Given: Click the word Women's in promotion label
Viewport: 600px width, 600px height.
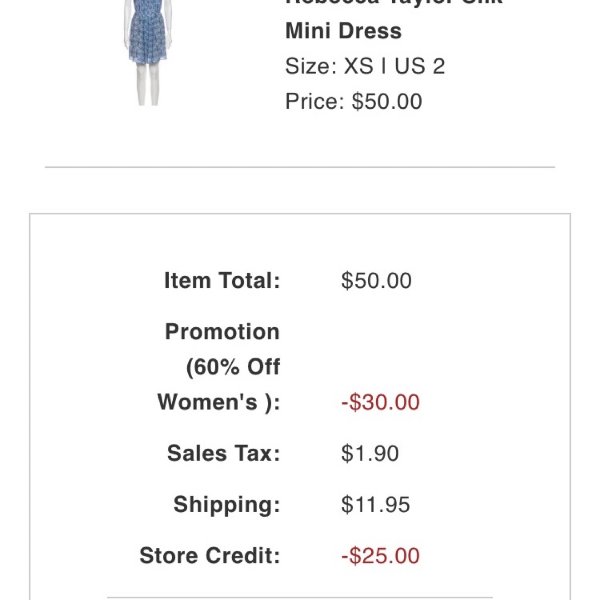Looking at the screenshot, I should [x=207, y=402].
